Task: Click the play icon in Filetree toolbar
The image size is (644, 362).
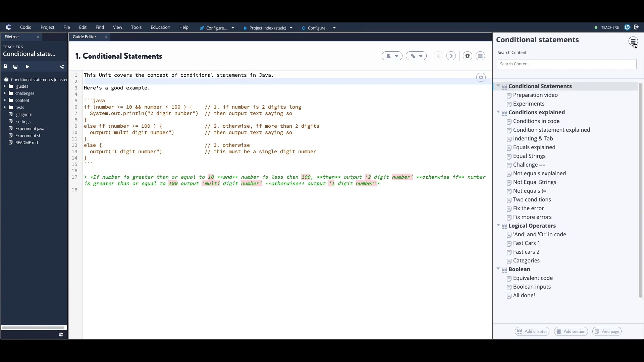Action: click(x=28, y=67)
